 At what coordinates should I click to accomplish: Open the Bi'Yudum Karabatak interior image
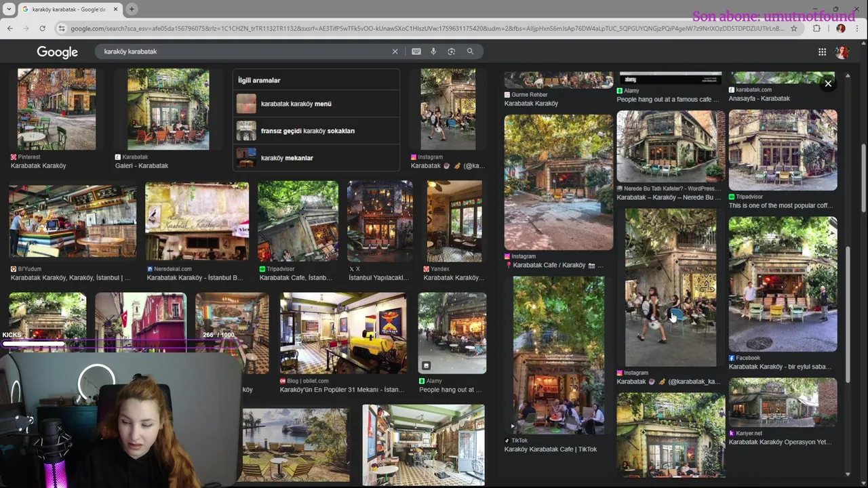[x=73, y=222]
